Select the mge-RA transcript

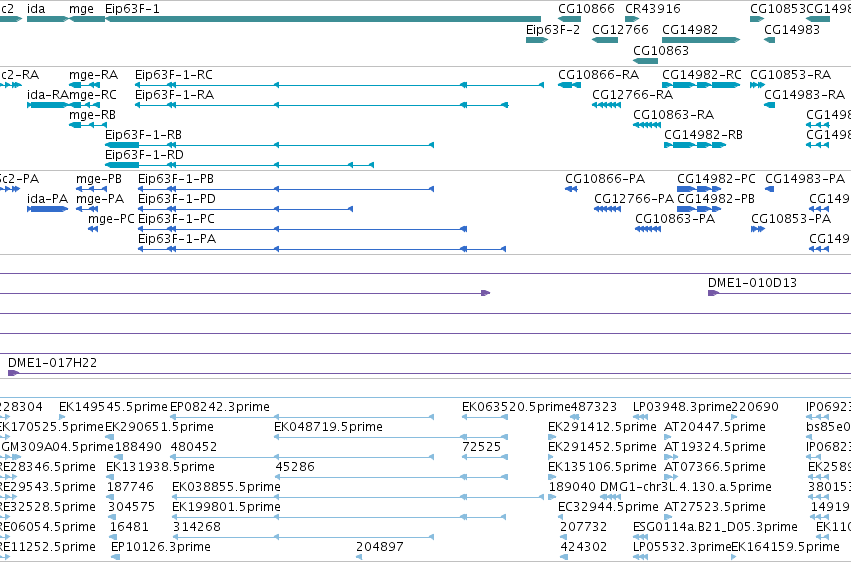click(84, 85)
